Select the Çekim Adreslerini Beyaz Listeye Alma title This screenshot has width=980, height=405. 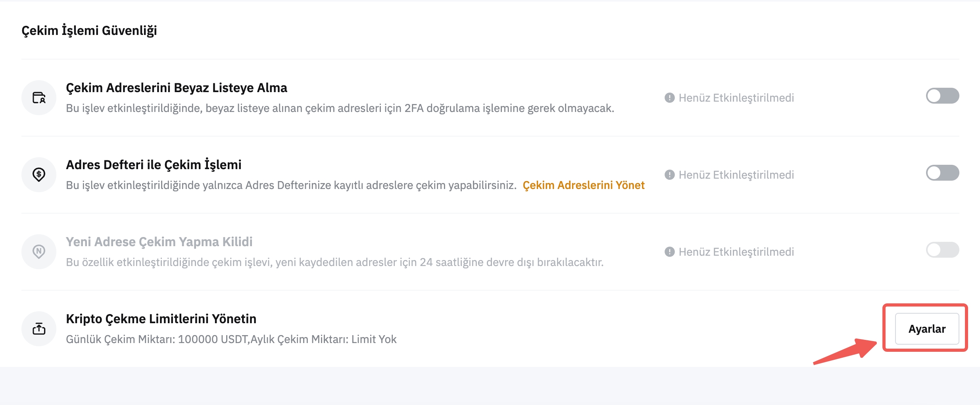(176, 88)
